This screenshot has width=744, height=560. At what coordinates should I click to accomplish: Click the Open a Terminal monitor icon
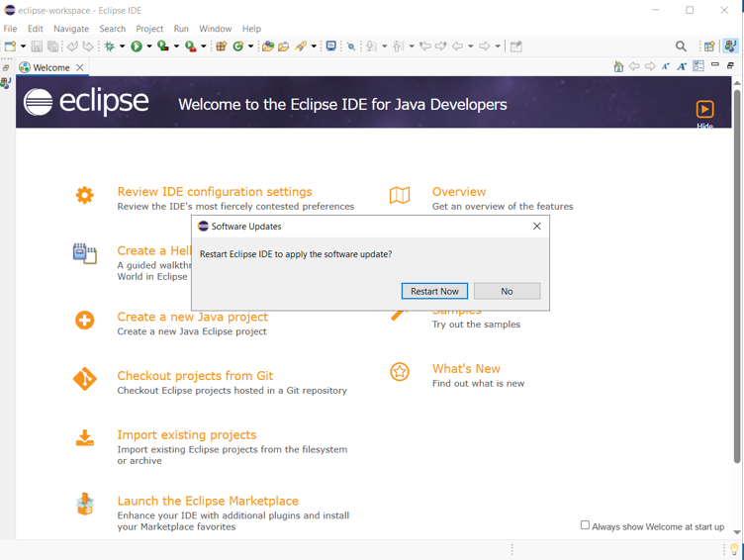(x=331, y=47)
